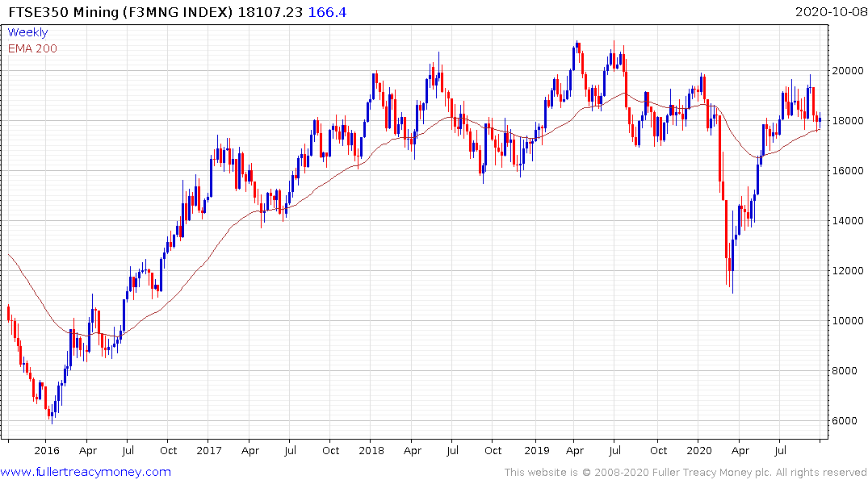Click the 14000 price axis label
This screenshot has width=868, height=484.
pyautogui.click(x=848, y=221)
